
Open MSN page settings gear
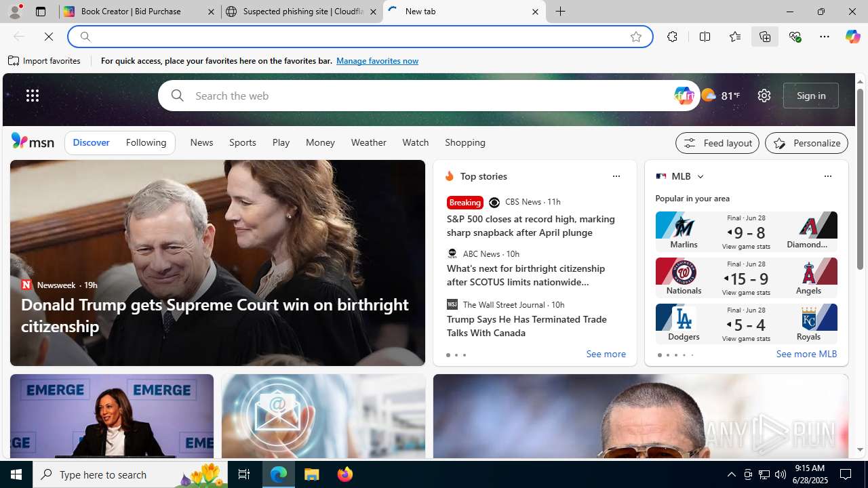764,96
